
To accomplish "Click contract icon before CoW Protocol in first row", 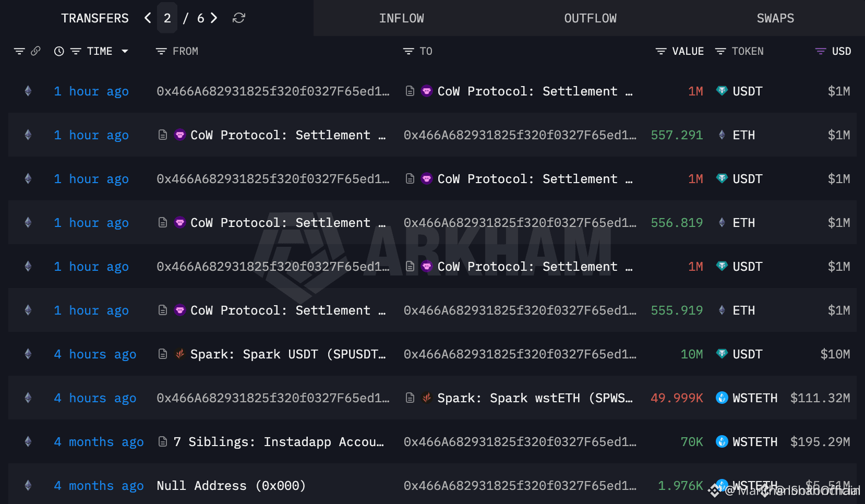I will (x=410, y=91).
